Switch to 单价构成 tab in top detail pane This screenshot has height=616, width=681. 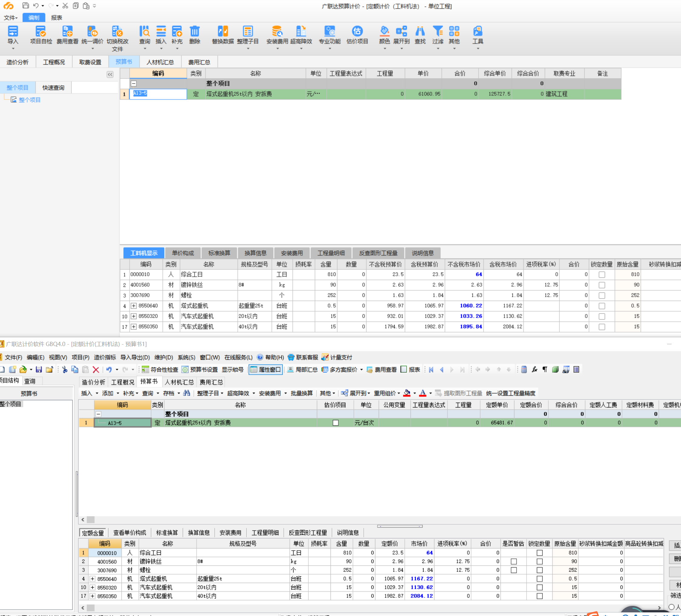tap(183, 253)
